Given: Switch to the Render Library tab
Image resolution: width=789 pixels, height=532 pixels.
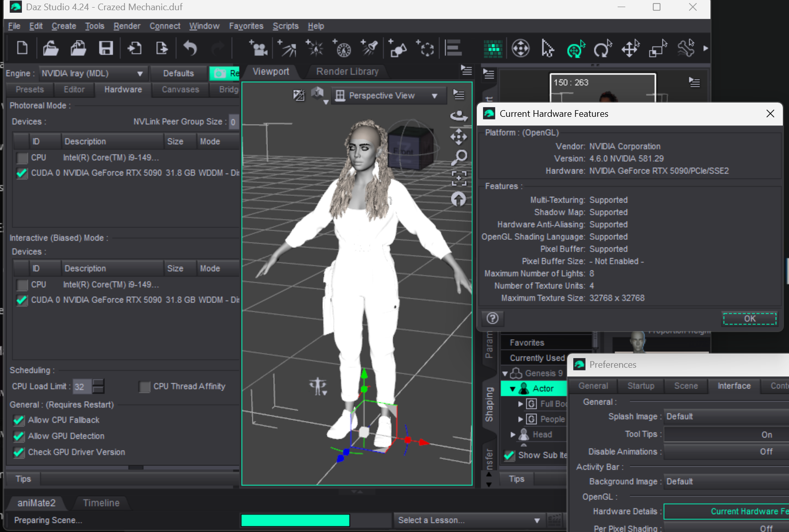Looking at the screenshot, I should coord(347,71).
